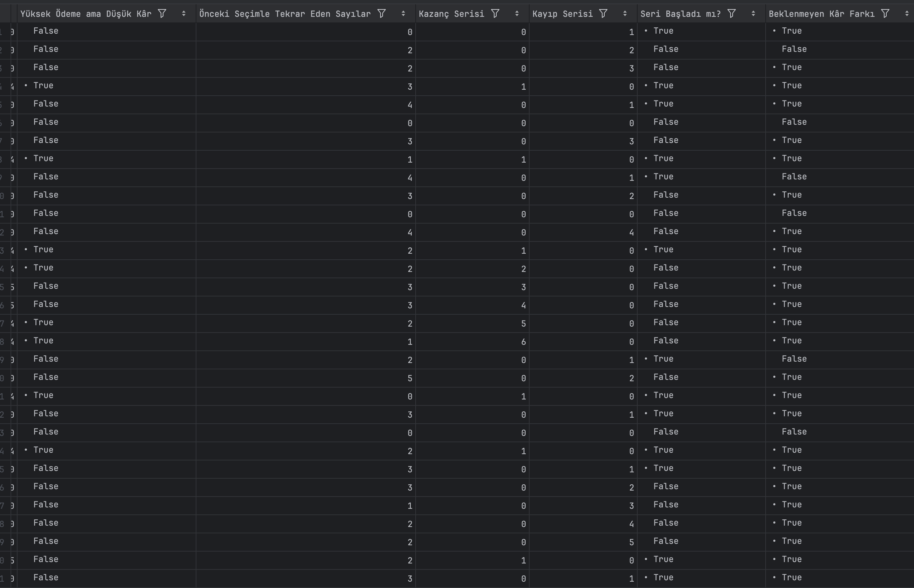Sort by Yüksek Ödeme ama Düşük Kâr arrows
Viewport: 914px width, 588px height.
184,14
